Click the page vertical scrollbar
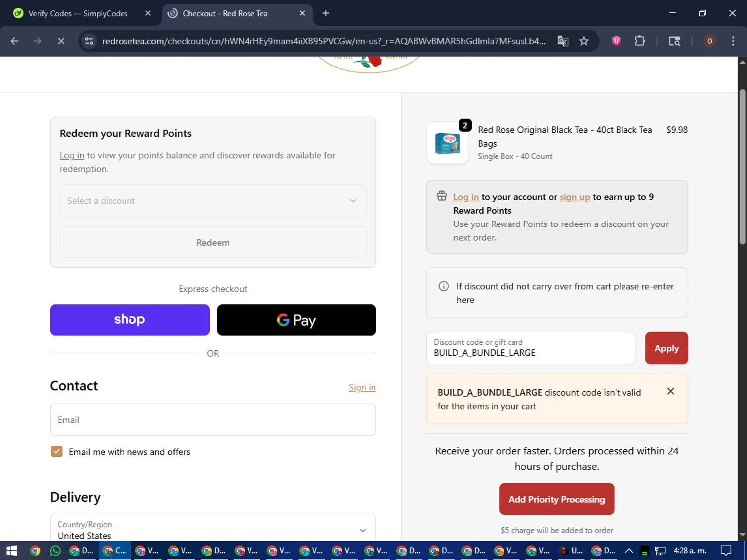747x560 pixels. coord(742,167)
